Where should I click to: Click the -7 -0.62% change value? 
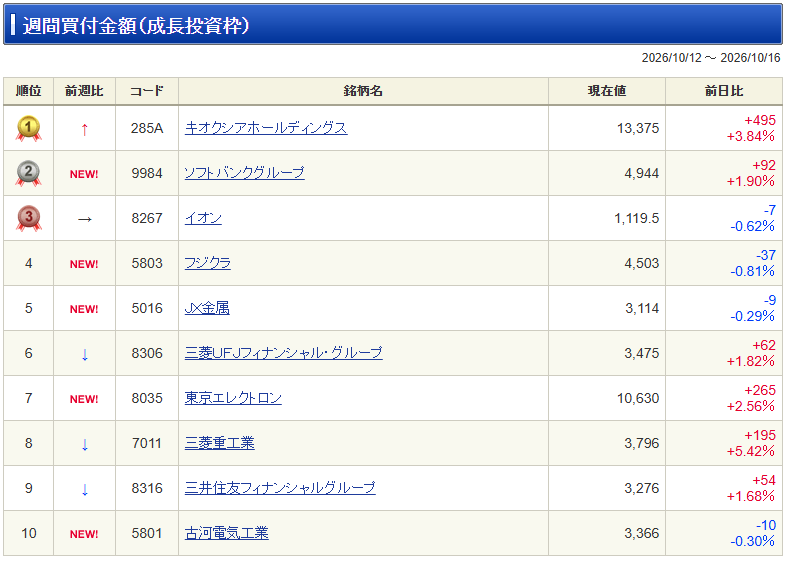(753, 219)
